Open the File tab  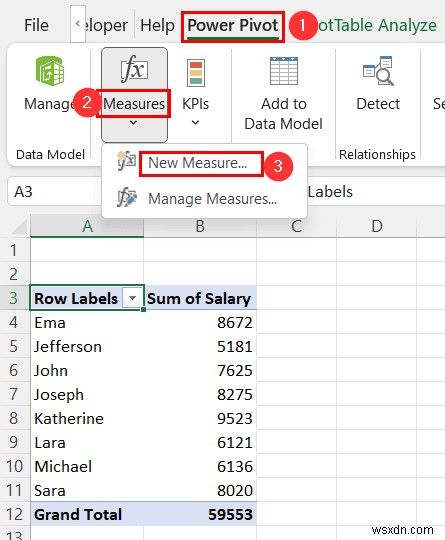tap(37, 25)
